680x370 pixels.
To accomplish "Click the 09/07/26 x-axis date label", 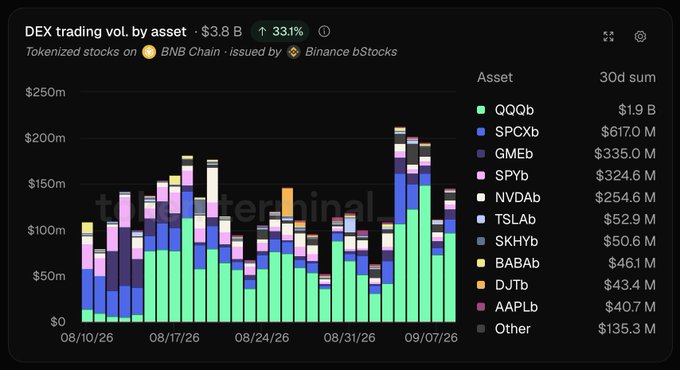I will pos(431,337).
